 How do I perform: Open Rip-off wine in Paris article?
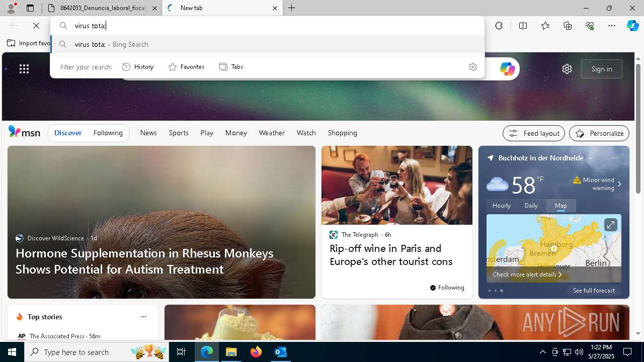pos(391,255)
